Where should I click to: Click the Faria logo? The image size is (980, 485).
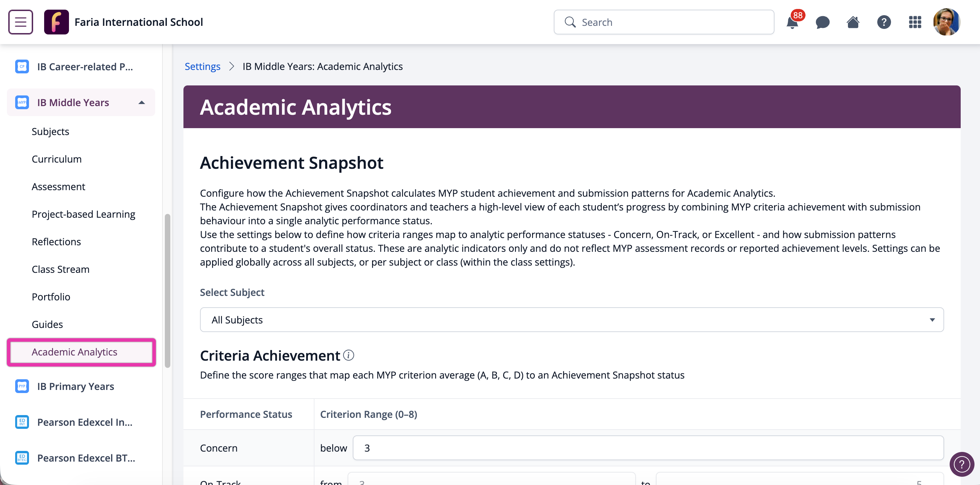(x=57, y=22)
